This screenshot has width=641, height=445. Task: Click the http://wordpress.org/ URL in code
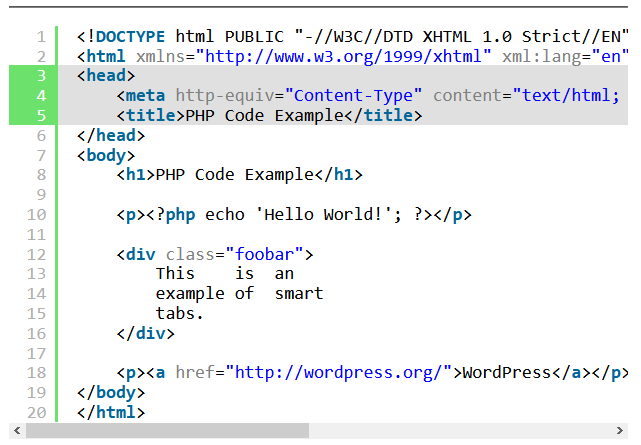[338, 373]
